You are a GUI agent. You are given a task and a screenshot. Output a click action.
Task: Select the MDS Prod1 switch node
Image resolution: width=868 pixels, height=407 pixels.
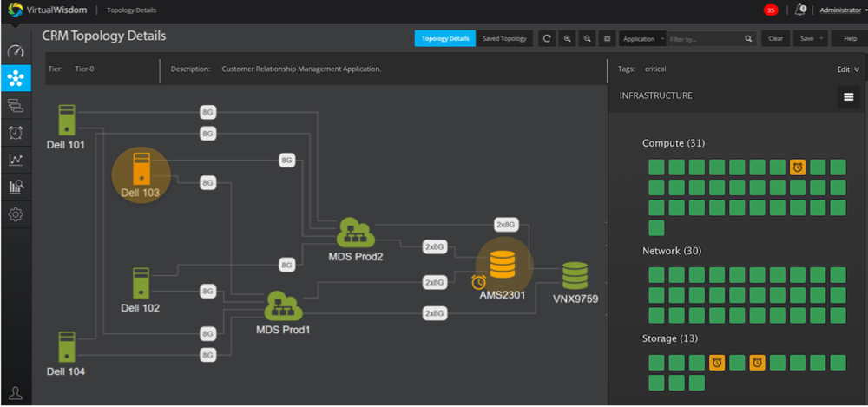[x=283, y=306]
